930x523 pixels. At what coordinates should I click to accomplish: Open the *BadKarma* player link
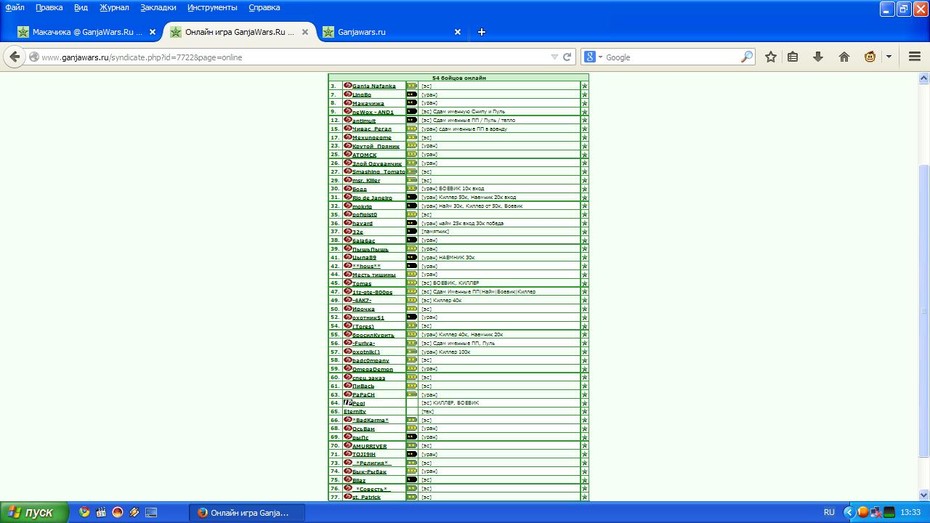point(370,420)
